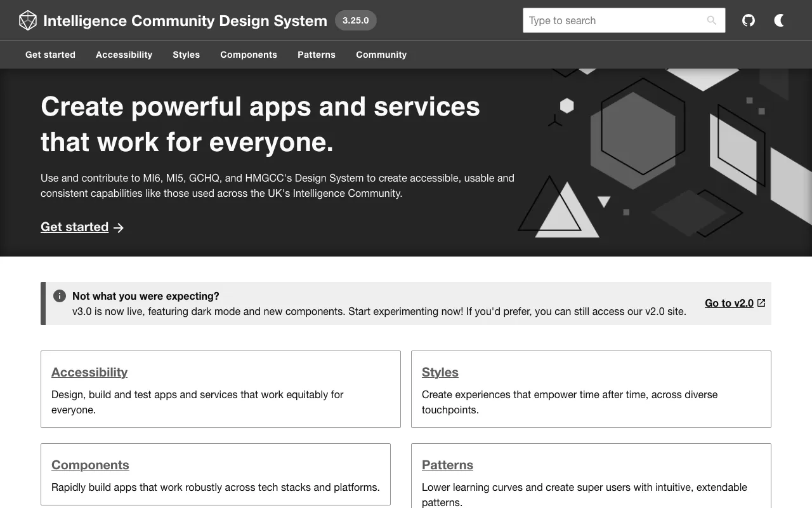The width and height of the screenshot is (812, 508).
Task: Open the Accessibility card heading
Action: click(x=89, y=372)
